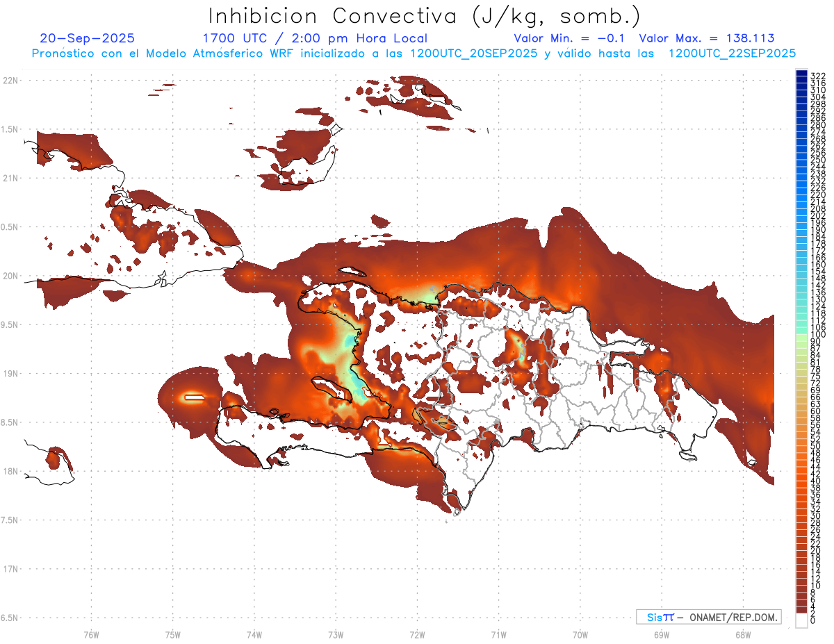Click the "0" colorbar value label
This screenshot has height=644, width=834.
pos(814,621)
